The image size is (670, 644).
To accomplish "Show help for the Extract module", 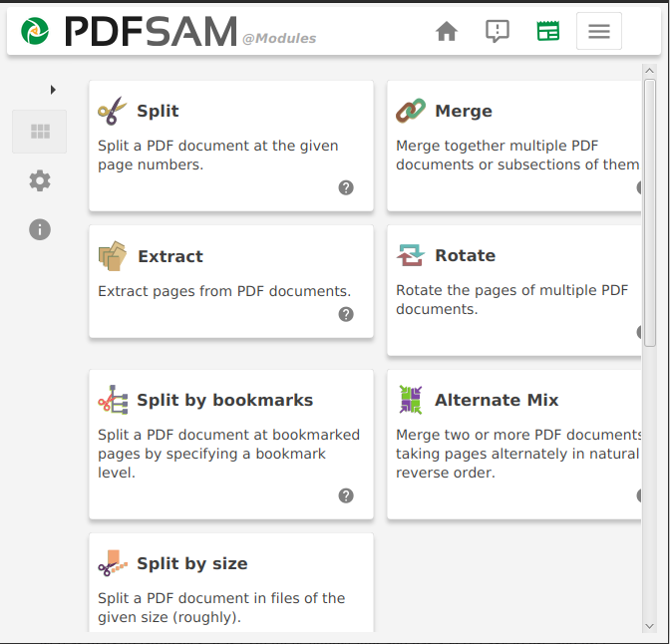I will tap(346, 314).
